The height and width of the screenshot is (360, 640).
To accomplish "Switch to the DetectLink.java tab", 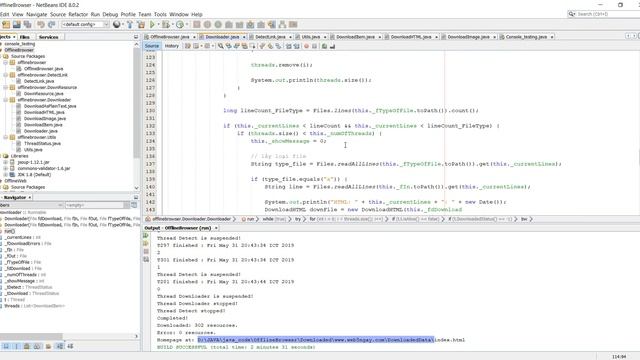I will click(x=270, y=37).
